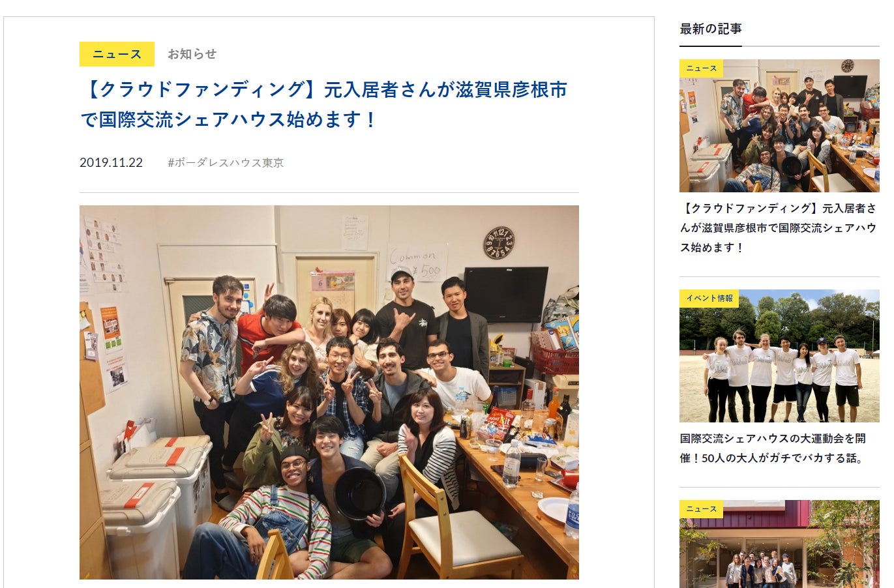
Task: Click the ニュース label on third sidebar thumbnail
Action: click(701, 509)
